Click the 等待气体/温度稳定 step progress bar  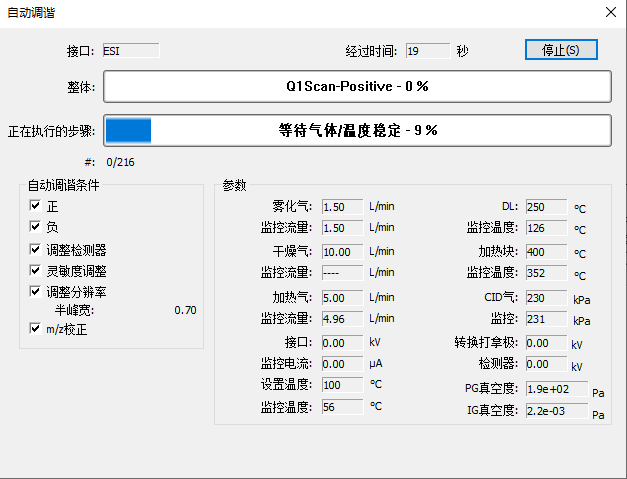357,130
